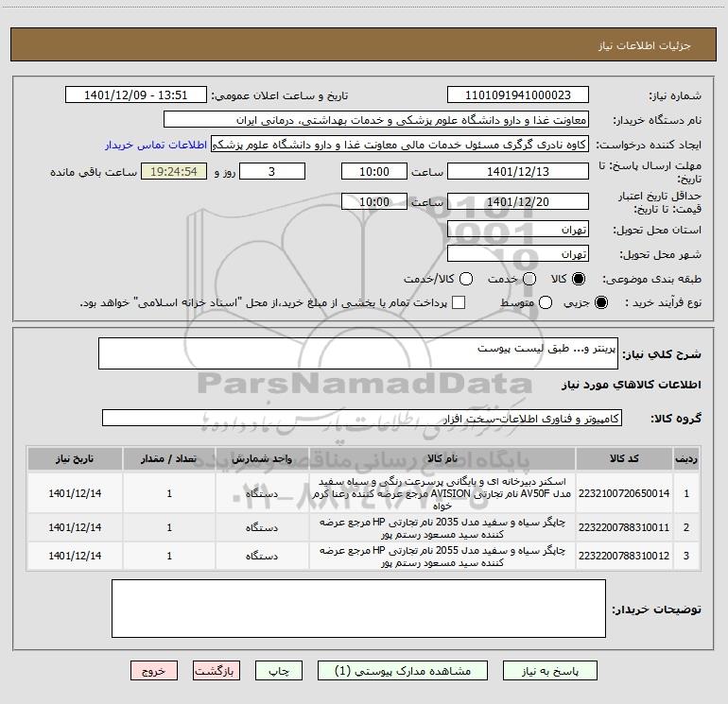Click the HP 2055 printer item name
The height and width of the screenshot is (704, 728).
[x=442, y=556]
